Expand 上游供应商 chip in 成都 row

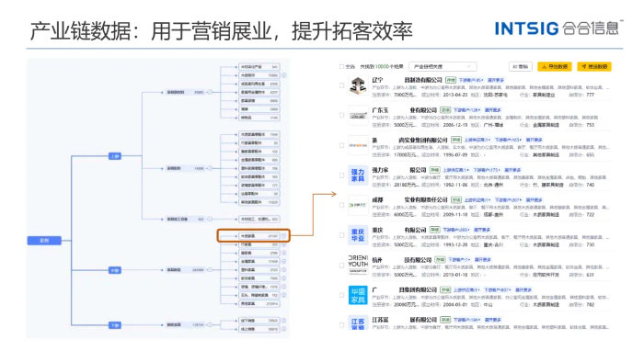(477, 200)
